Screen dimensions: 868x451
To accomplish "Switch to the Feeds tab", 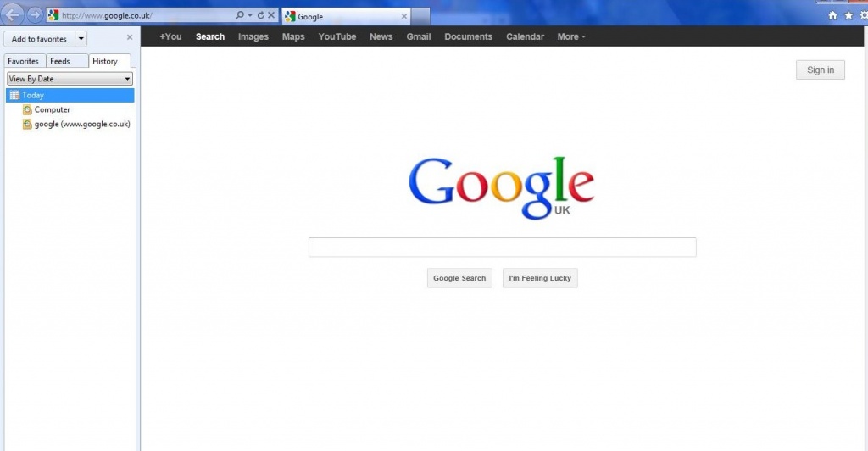I will click(x=60, y=61).
